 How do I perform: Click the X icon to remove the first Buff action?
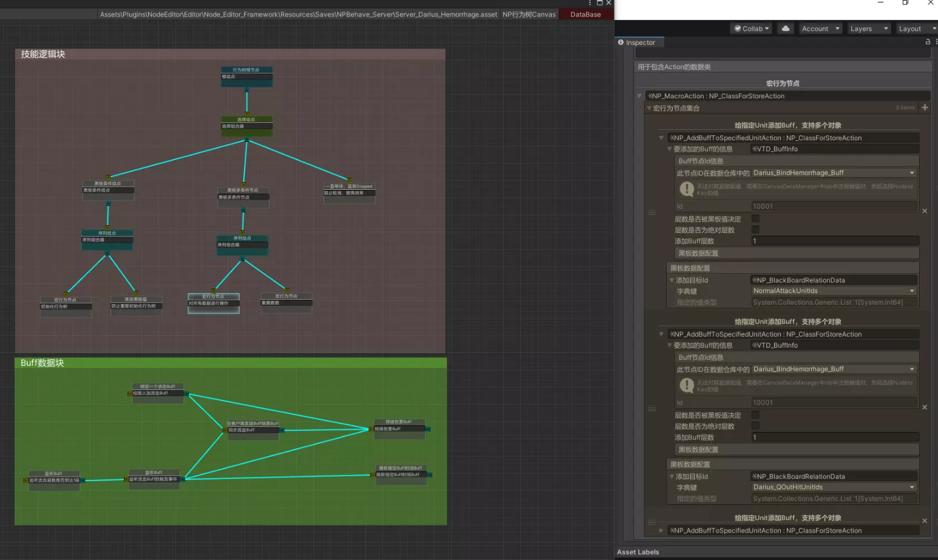click(925, 211)
